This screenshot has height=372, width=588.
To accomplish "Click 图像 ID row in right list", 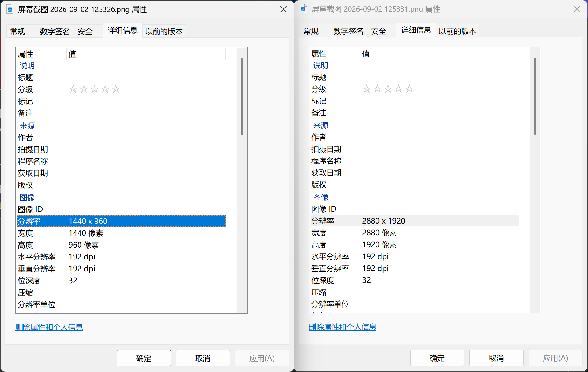I will (x=415, y=209).
